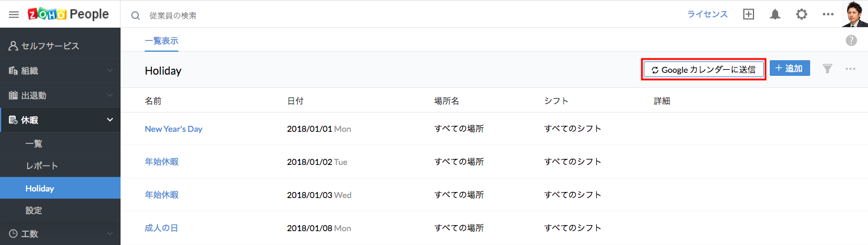Open the New Year's Day holiday link
This screenshot has height=245, width=868.
click(x=174, y=129)
